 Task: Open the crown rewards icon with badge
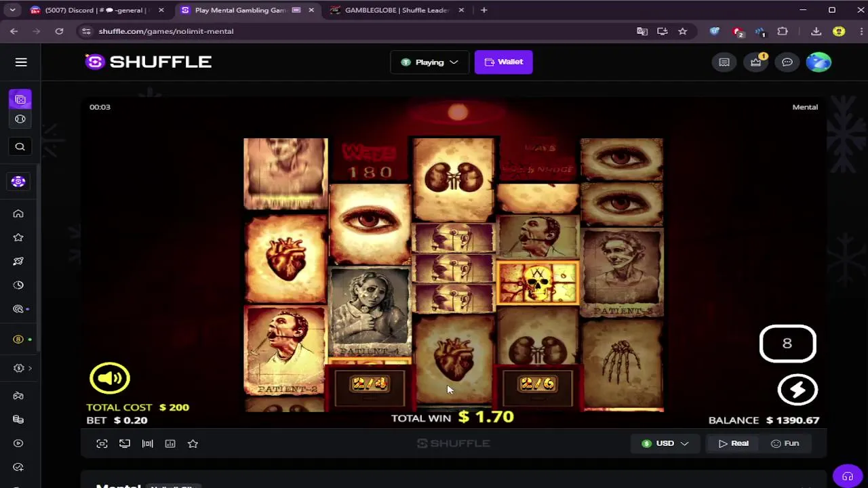pos(755,62)
